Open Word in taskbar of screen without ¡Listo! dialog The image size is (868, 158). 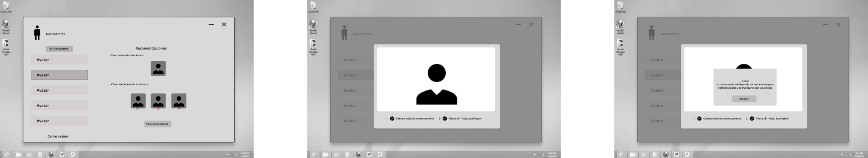[369, 155]
